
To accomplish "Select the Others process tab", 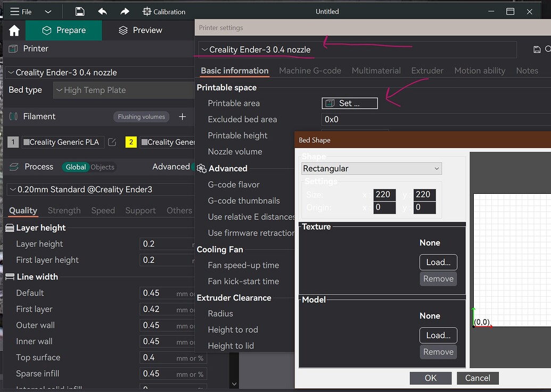I will (x=179, y=210).
